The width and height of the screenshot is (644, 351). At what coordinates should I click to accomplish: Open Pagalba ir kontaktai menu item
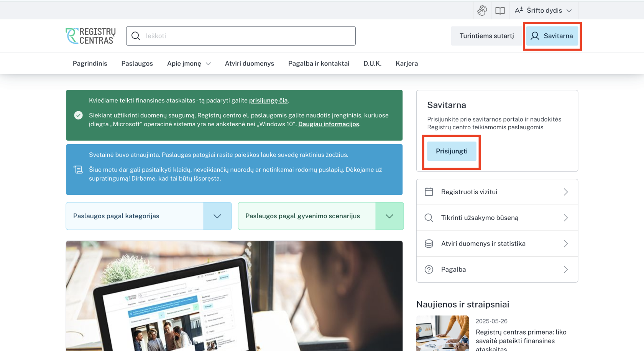[x=319, y=64]
